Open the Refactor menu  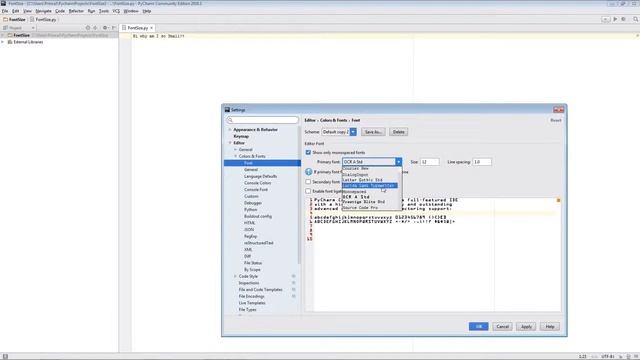(76, 11)
